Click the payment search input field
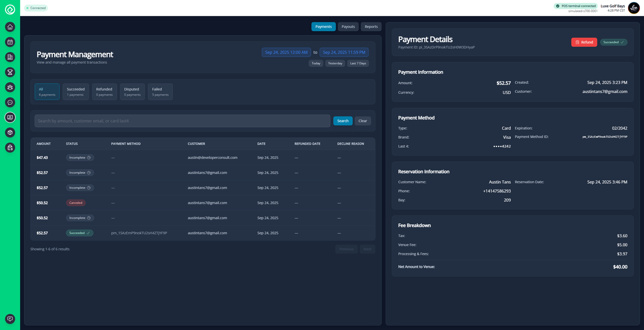 (182, 120)
